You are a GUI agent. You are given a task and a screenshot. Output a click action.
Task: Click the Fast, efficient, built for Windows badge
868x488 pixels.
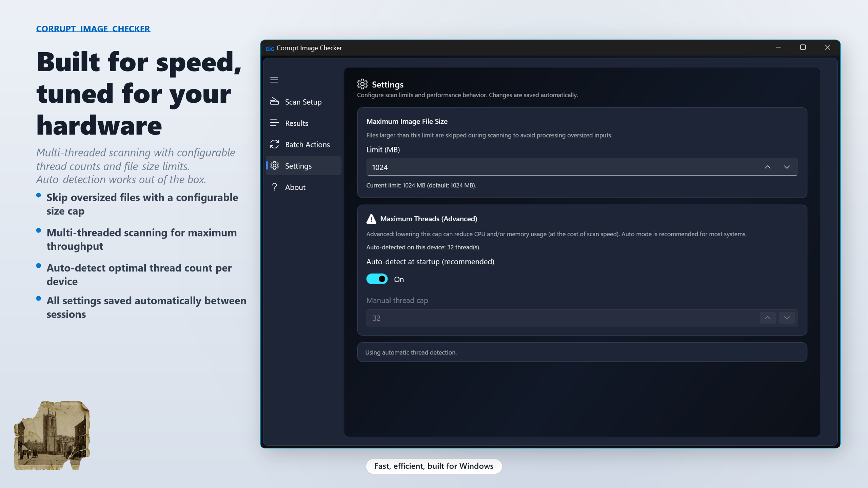pos(434,466)
